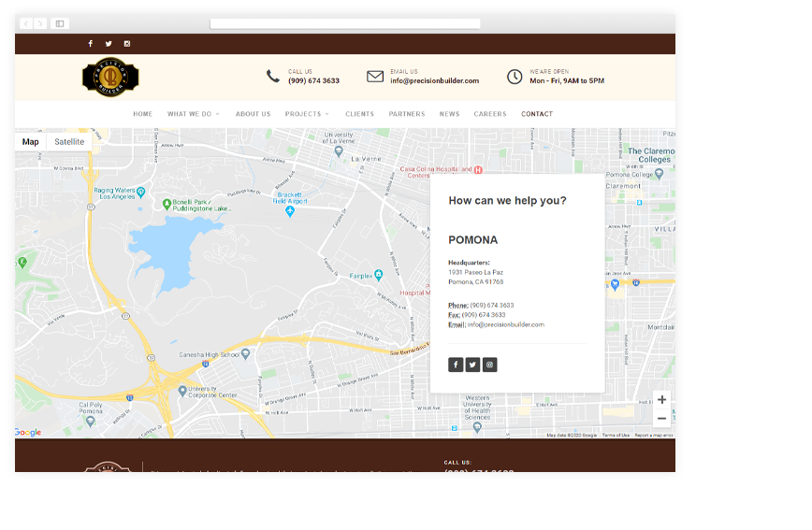The width and height of the screenshot is (812, 530).
Task: Expand the Projects menu arrow
Action: (x=327, y=114)
